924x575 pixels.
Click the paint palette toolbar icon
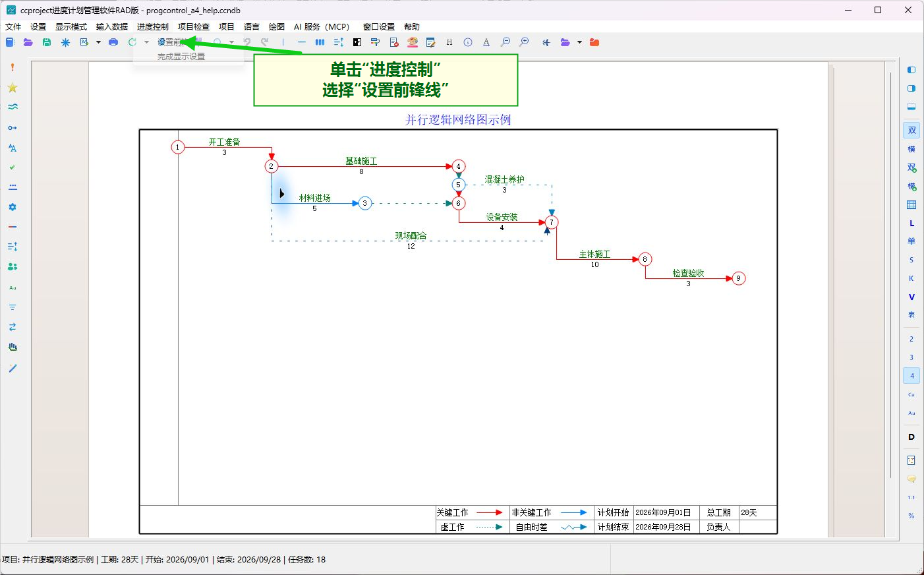point(413,42)
